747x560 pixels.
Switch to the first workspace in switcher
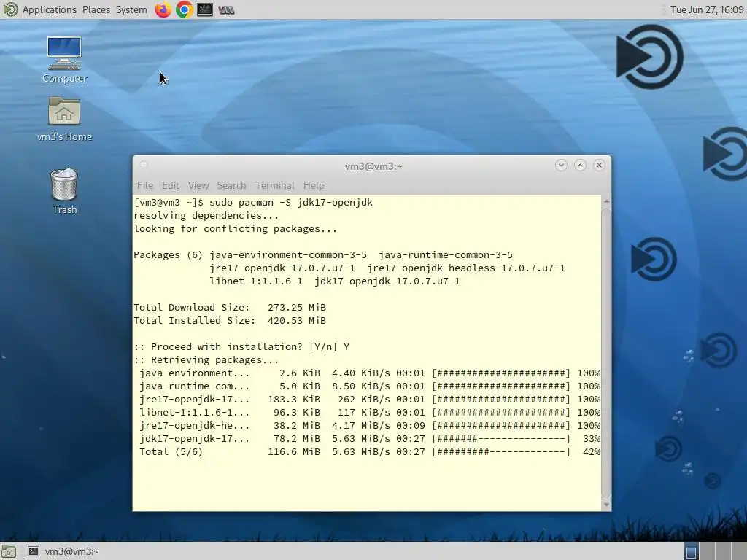(692, 551)
